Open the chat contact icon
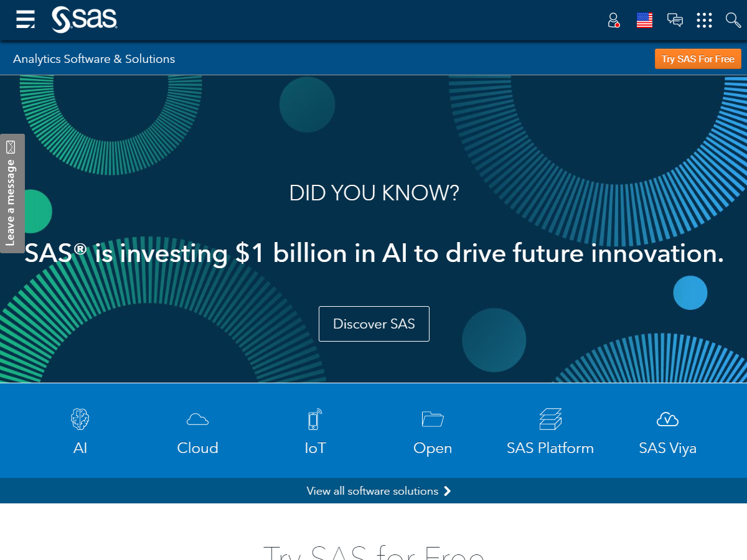Screen dimensions: 747x560 [x=675, y=21]
